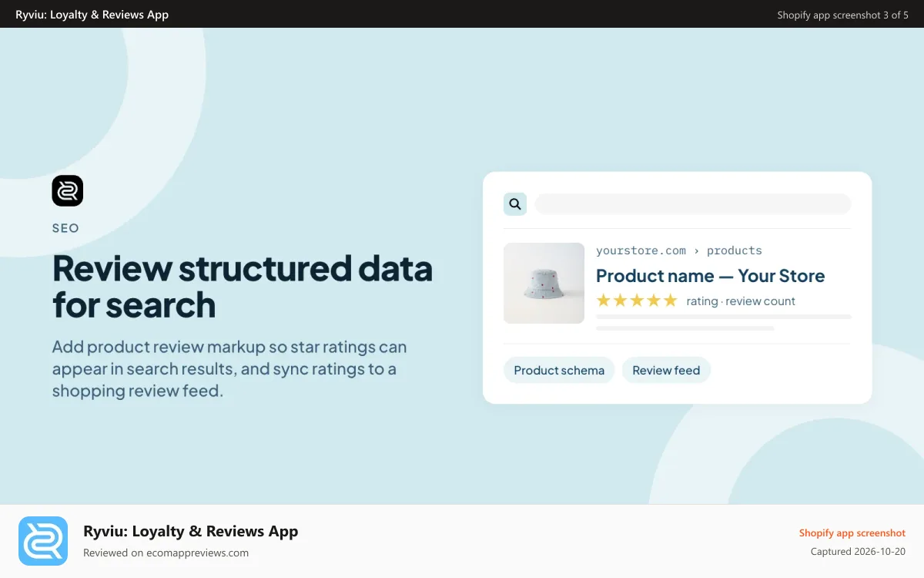Open the bucket hat product thumbnail

coord(544,284)
